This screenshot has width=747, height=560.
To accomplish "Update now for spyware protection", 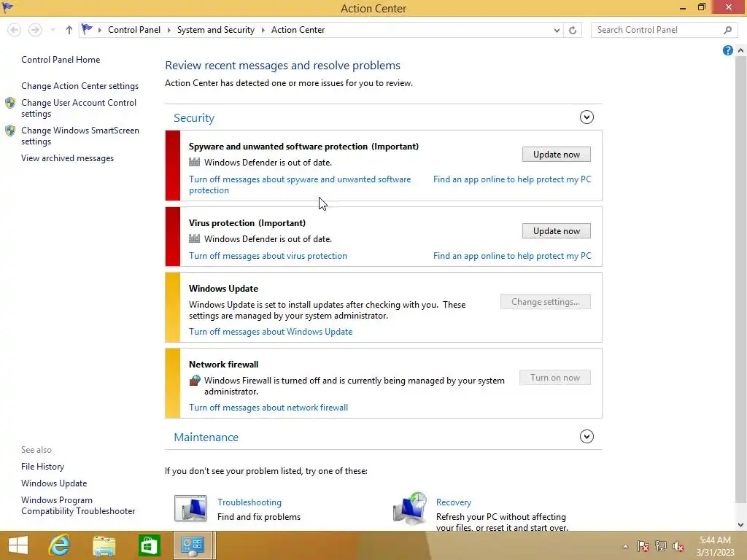I will click(556, 155).
